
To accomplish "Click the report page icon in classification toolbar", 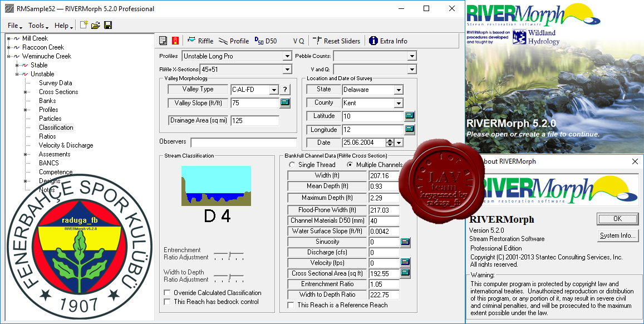I will click(163, 41).
